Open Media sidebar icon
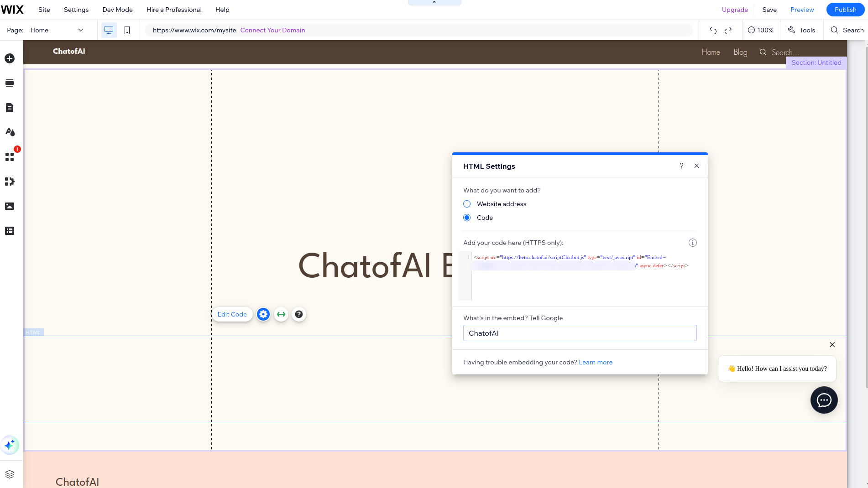Viewport: 868px width, 488px height. 10,206
